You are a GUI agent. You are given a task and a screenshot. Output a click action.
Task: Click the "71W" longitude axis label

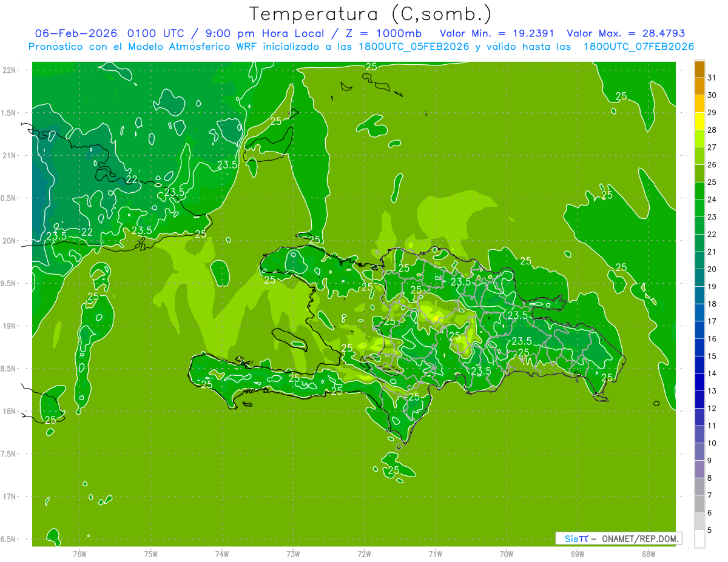(x=435, y=554)
